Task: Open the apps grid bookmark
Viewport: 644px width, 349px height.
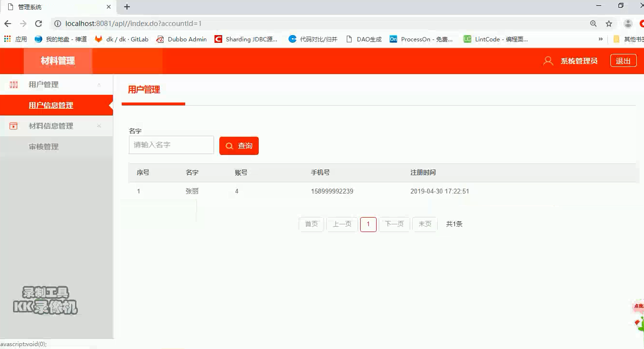Action: [x=15, y=39]
